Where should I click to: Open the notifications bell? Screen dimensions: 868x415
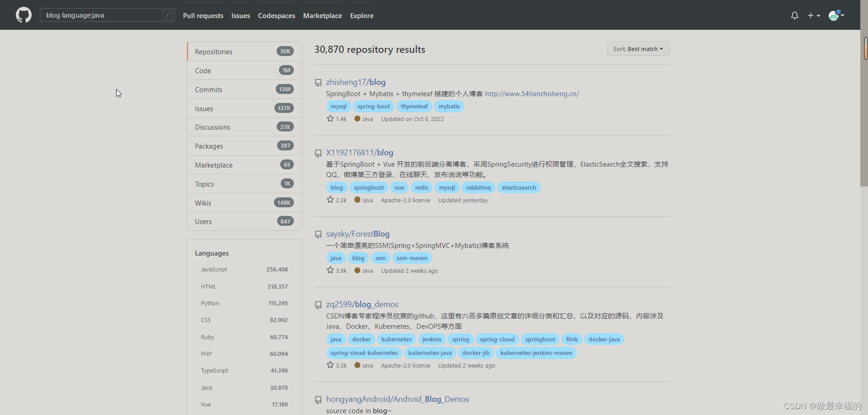pos(794,15)
